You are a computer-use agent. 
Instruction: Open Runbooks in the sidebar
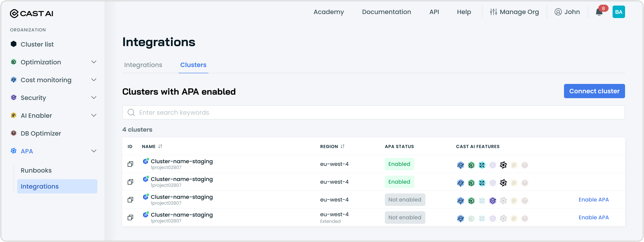point(36,170)
